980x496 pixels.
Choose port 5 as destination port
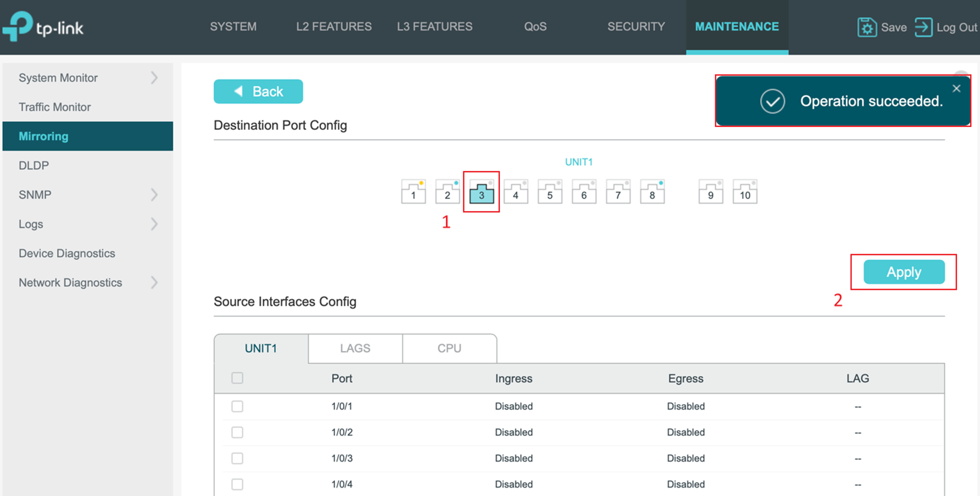(549, 192)
